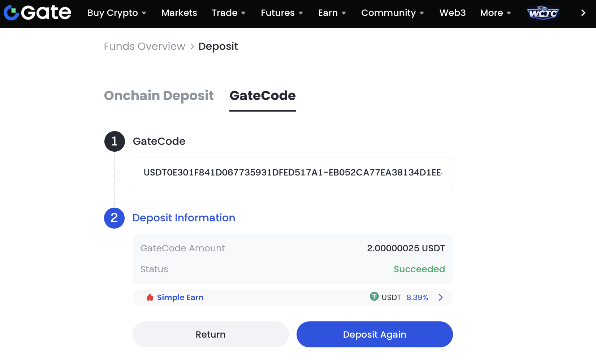Open the Futures dropdown menu
The height and width of the screenshot is (364, 596).
pyautogui.click(x=282, y=13)
